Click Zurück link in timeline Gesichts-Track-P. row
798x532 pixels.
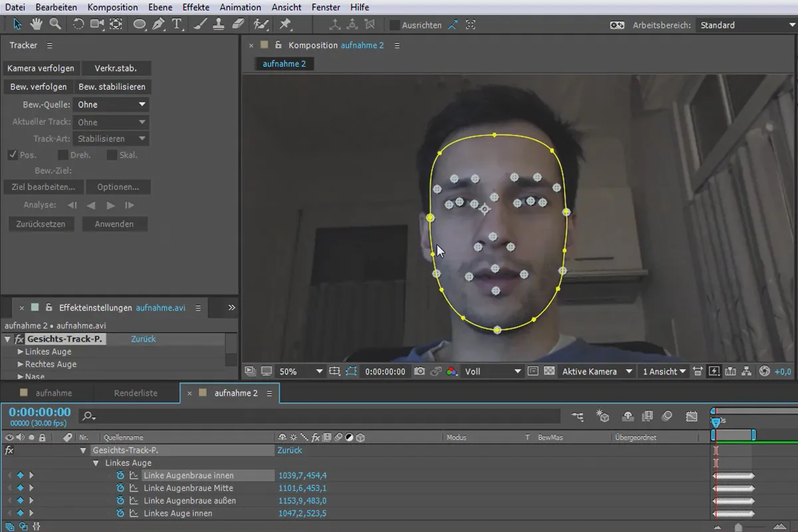(x=289, y=450)
